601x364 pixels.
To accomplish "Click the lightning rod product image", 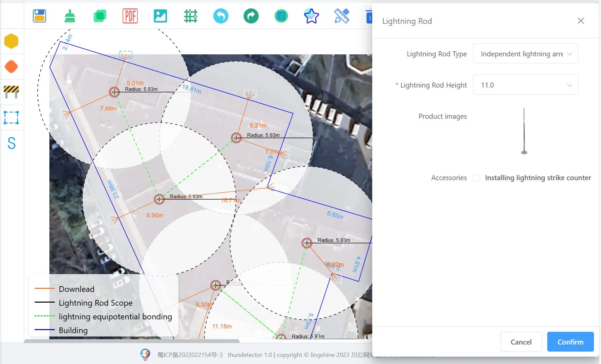I will (x=524, y=131).
